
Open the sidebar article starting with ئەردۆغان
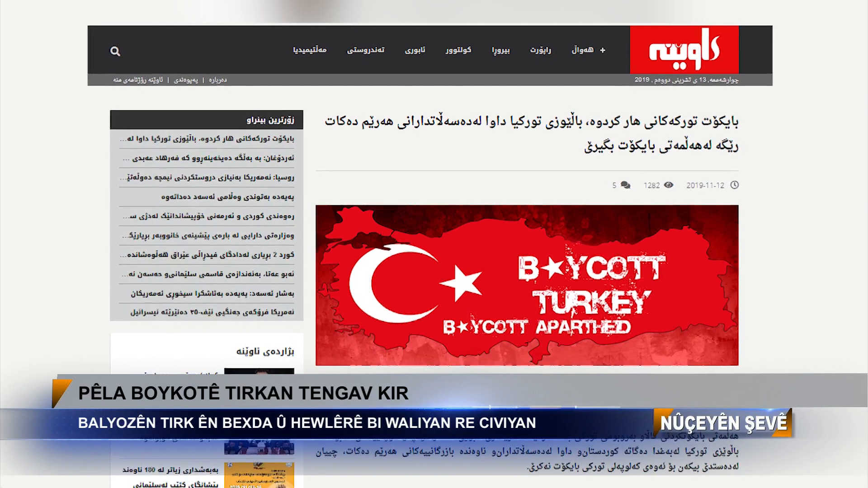[x=209, y=158]
